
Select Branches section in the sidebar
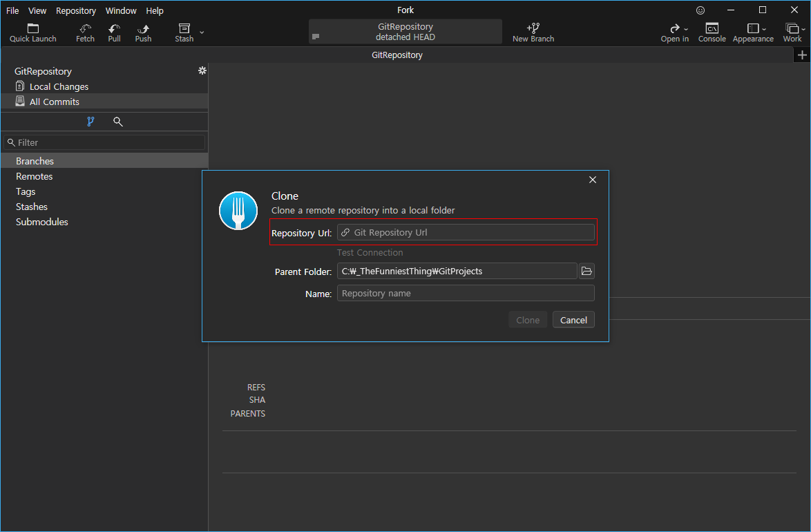tap(104, 161)
